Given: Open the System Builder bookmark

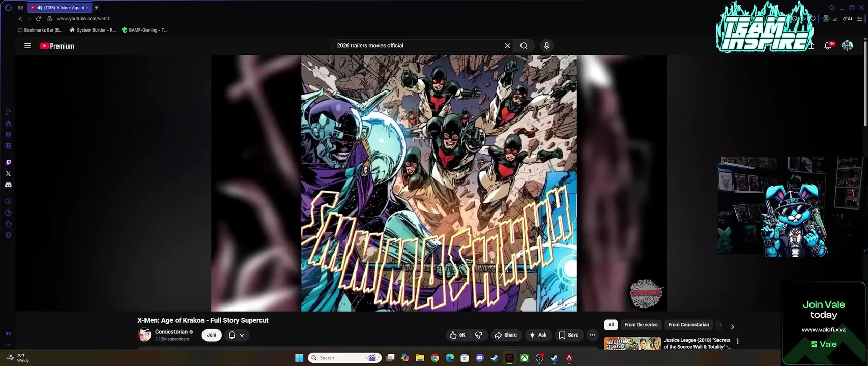Looking at the screenshot, I should (x=93, y=30).
